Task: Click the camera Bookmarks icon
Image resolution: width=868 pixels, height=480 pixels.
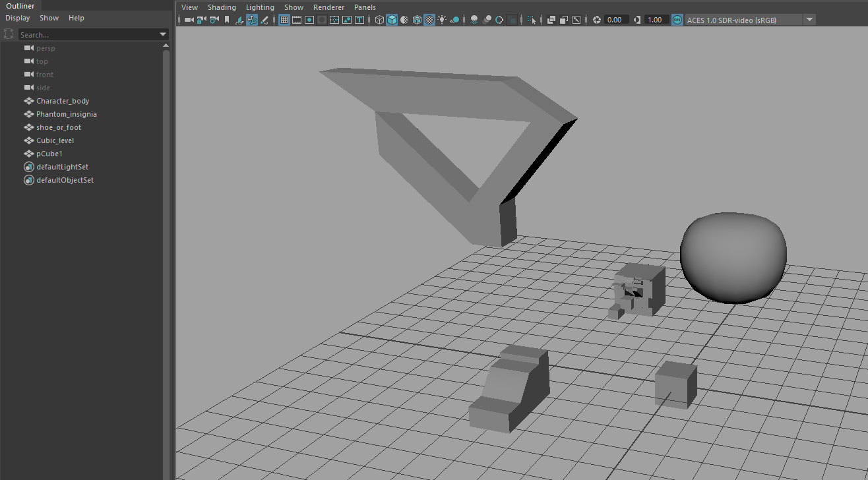Action: [227, 20]
